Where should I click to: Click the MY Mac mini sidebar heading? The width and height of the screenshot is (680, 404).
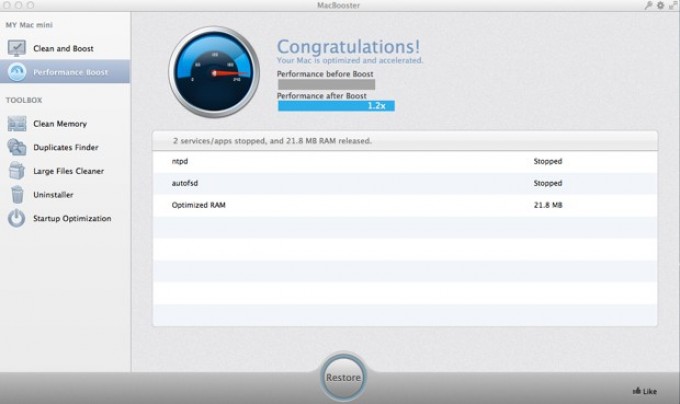click(x=29, y=25)
